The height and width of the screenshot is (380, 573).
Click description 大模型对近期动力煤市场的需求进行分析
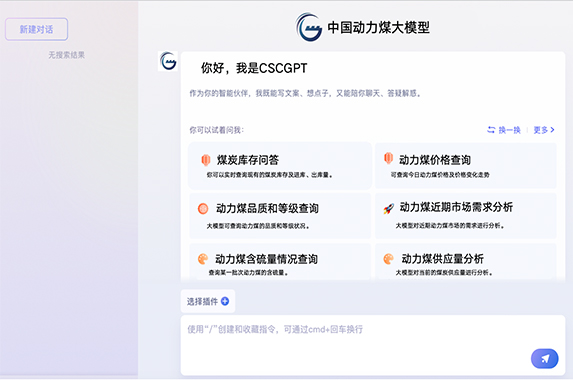click(x=450, y=226)
